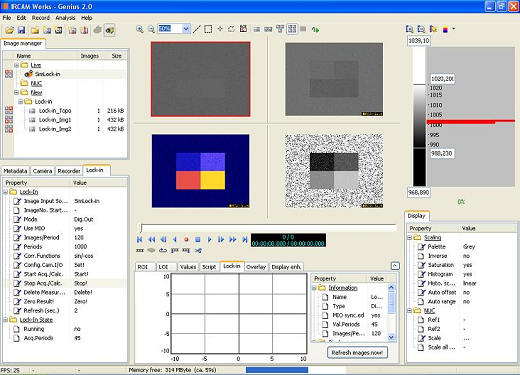Click the four-view grid layout icon

292,29
